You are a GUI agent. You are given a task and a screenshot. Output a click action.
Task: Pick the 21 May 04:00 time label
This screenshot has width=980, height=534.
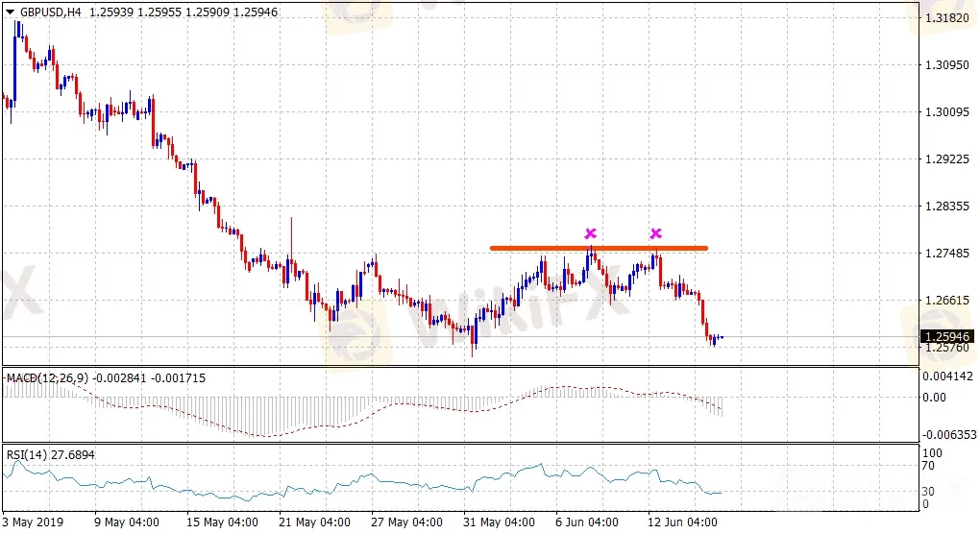coord(316,523)
